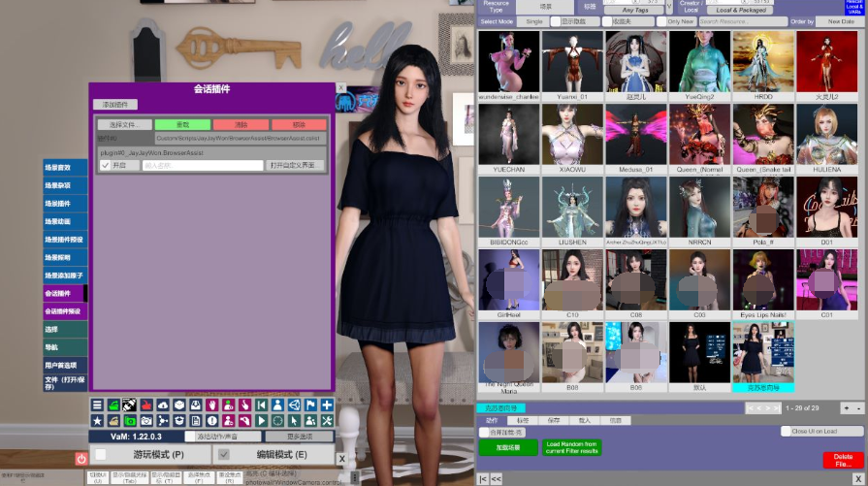Click the Unity cube logo icon

pos(294,405)
